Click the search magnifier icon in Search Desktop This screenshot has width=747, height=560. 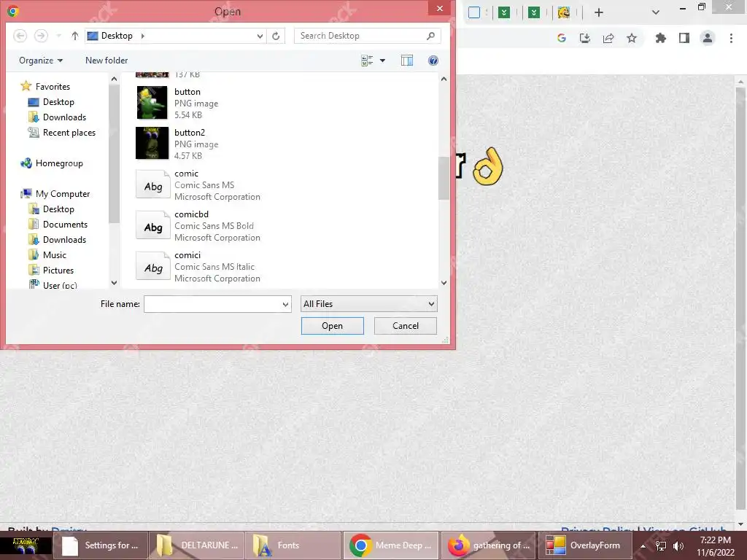pos(430,36)
